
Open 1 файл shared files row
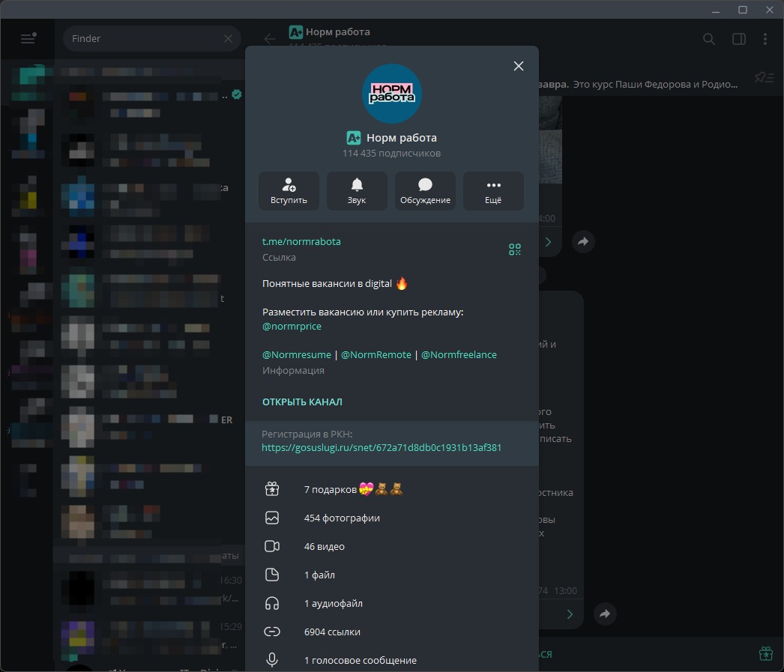pyautogui.click(x=391, y=575)
